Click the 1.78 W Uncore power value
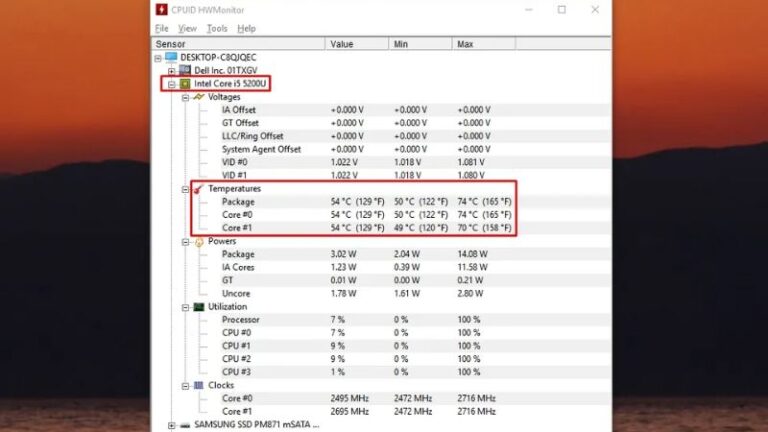The image size is (768, 432). coord(343,293)
